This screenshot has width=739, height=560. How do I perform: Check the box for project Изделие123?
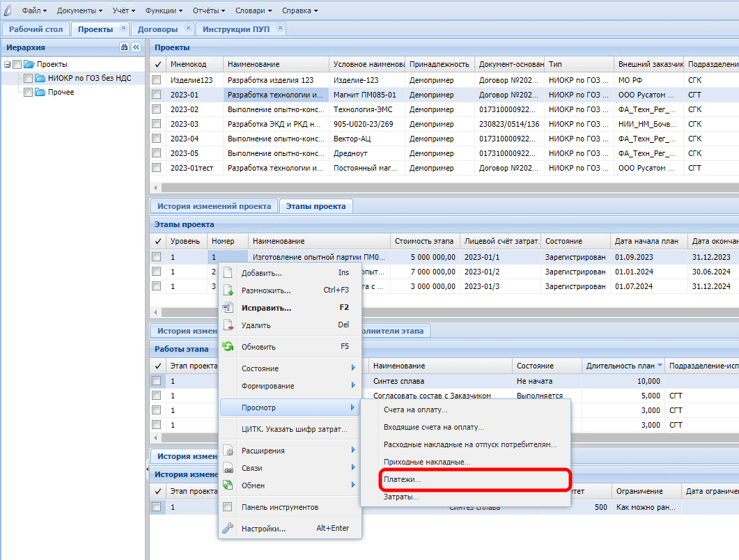157,80
